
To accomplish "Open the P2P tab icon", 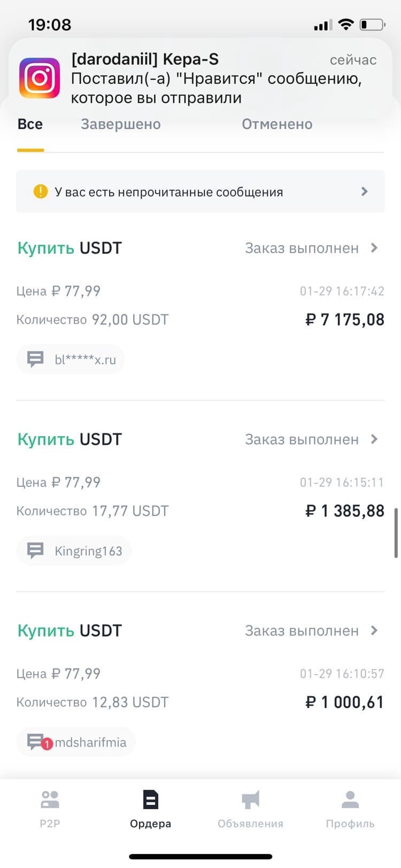I will coord(50,800).
